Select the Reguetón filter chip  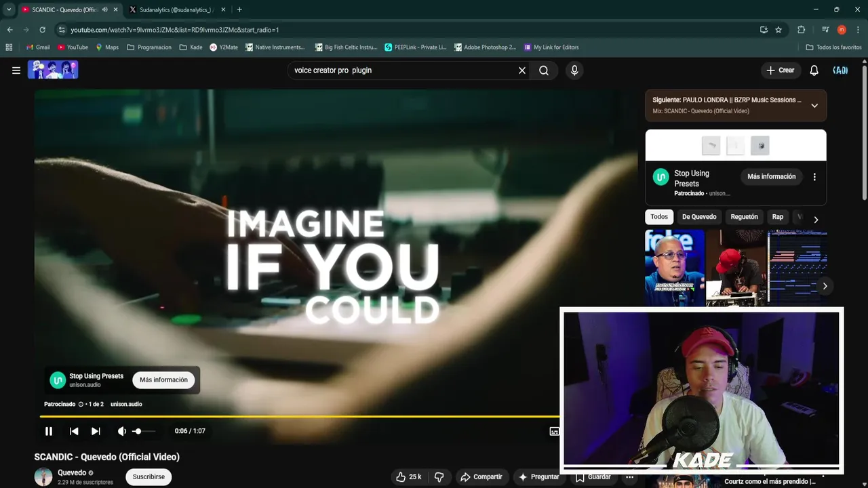point(744,217)
